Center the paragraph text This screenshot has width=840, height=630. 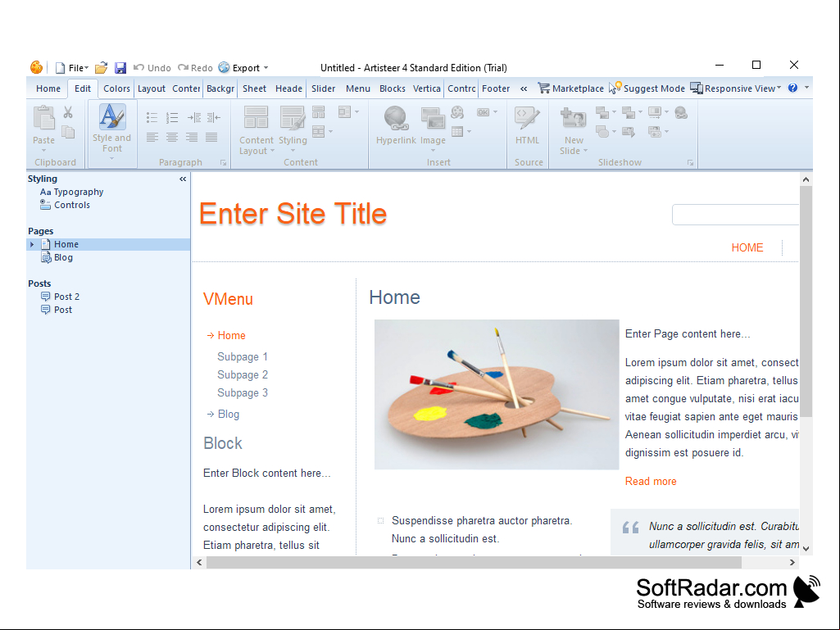point(172,138)
